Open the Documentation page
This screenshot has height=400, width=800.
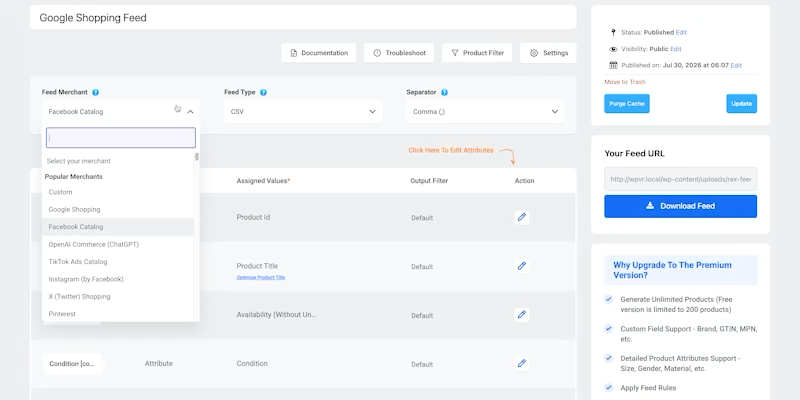coord(318,53)
